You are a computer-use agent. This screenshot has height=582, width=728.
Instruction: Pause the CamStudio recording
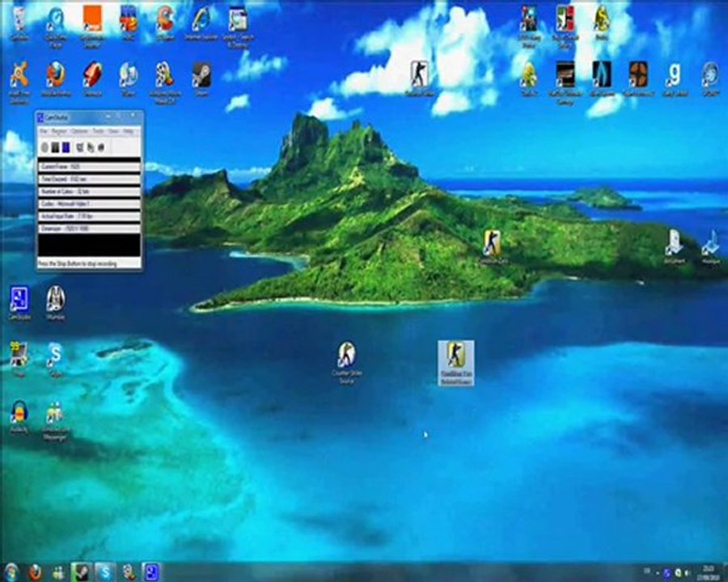[55, 148]
